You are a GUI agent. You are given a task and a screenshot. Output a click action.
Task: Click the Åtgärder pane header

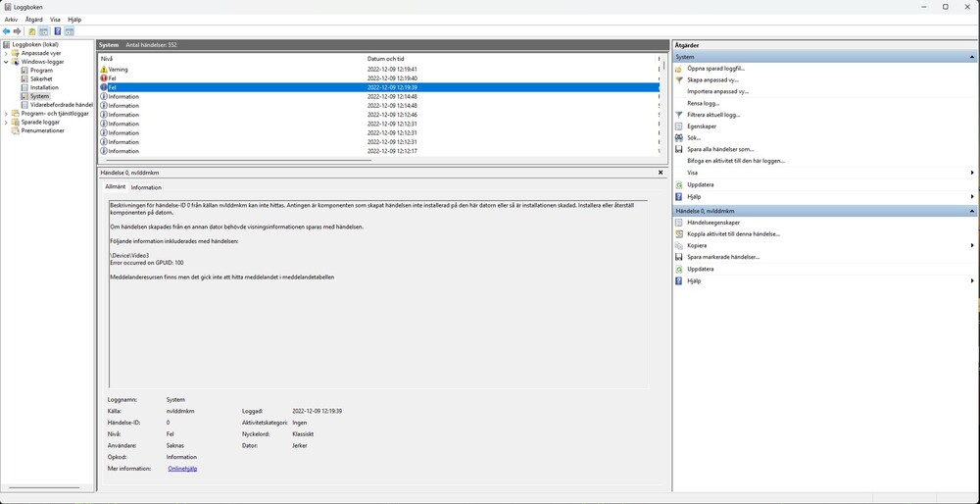click(x=825, y=46)
